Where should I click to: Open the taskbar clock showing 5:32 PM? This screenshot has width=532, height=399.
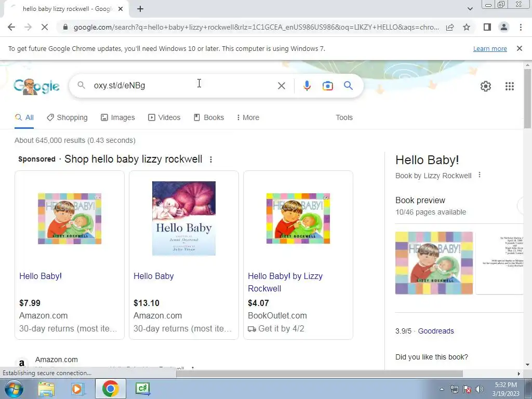[506, 389]
